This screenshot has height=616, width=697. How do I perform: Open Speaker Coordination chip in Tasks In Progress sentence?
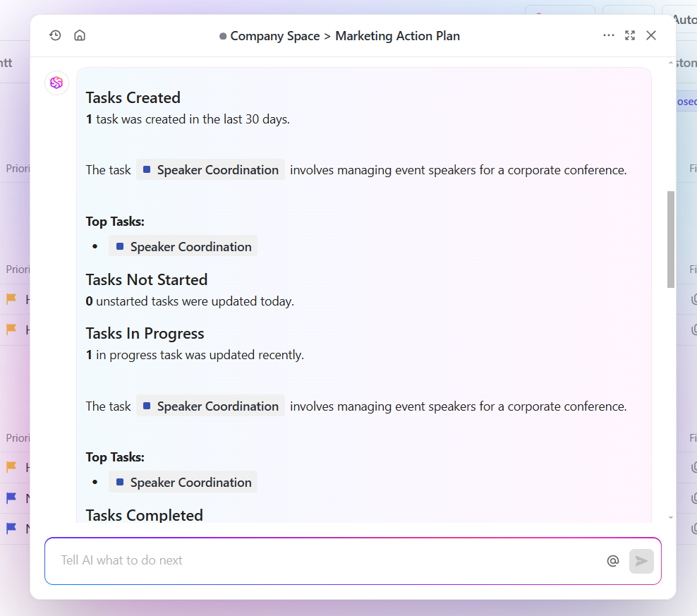211,406
